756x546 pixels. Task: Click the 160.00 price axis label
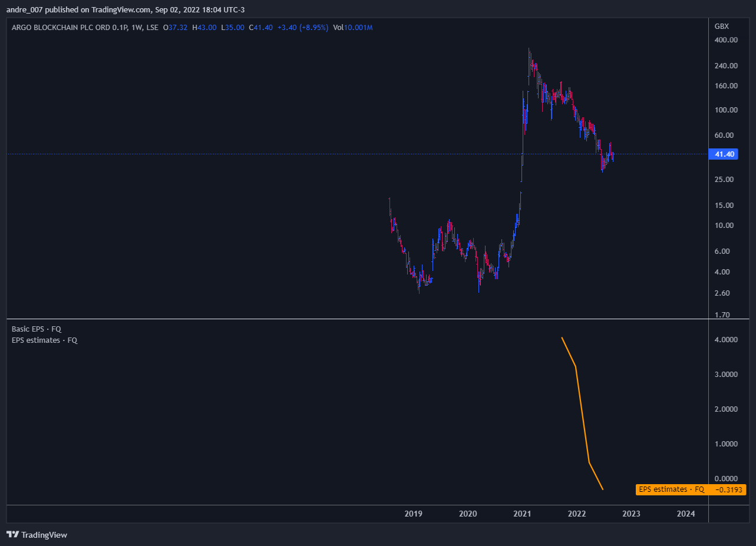726,86
